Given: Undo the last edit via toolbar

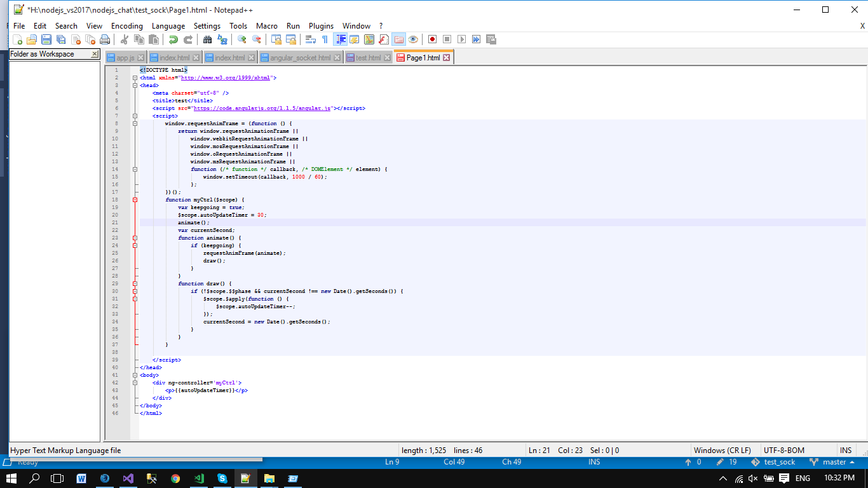Looking at the screenshot, I should (173, 39).
